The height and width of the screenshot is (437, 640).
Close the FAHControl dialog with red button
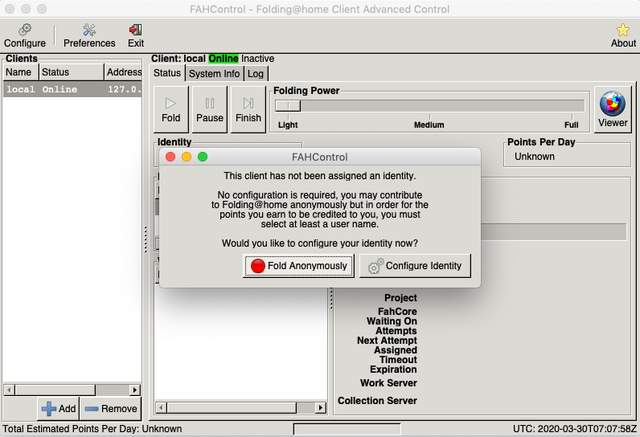pos(170,157)
